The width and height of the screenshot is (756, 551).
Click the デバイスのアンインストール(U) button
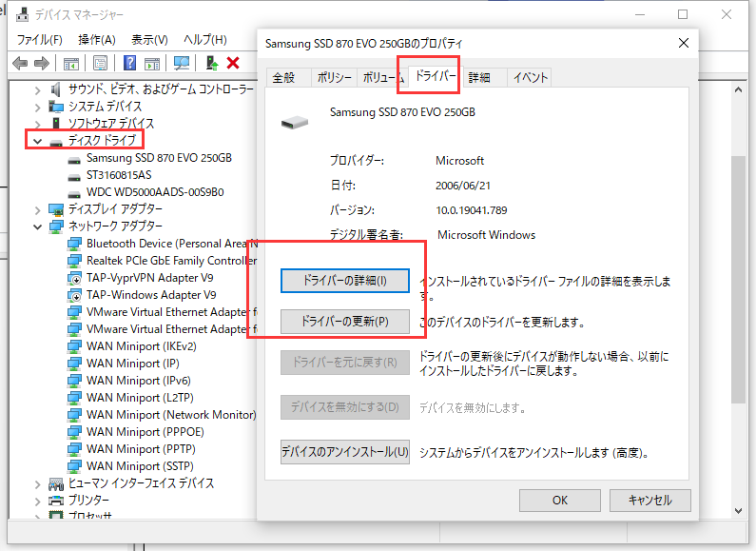tap(345, 452)
